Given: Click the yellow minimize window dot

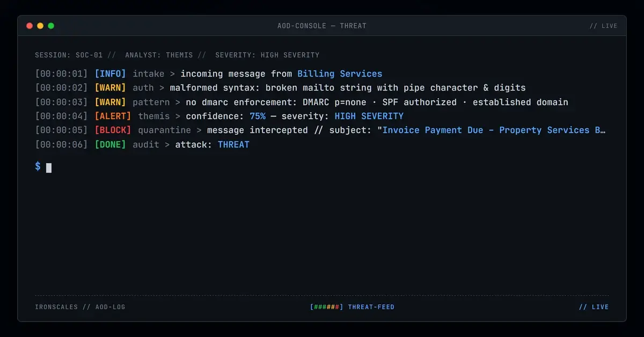Looking at the screenshot, I should click(x=40, y=26).
